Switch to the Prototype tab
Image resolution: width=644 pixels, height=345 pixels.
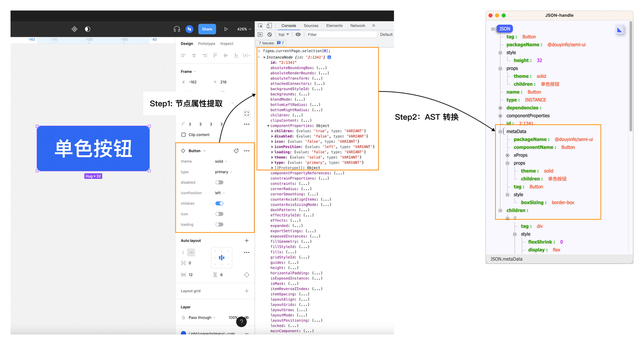206,44
